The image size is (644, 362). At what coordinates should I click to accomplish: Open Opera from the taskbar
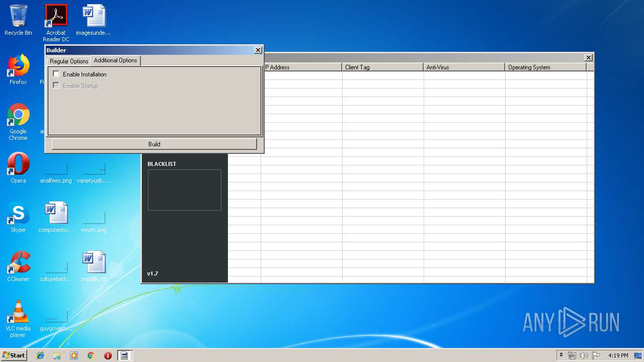pyautogui.click(x=108, y=355)
